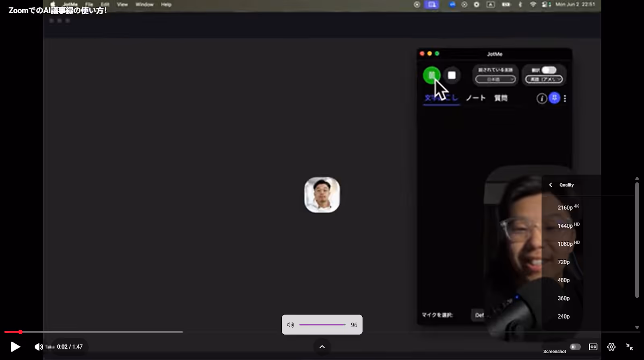Pick 240p quality option

pyautogui.click(x=563, y=316)
